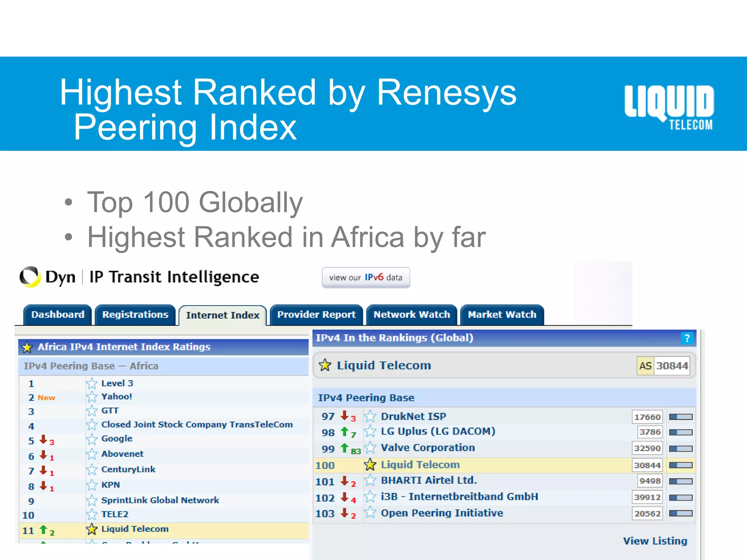
Task: Star the Valve Corporation row
Action: 370,448
